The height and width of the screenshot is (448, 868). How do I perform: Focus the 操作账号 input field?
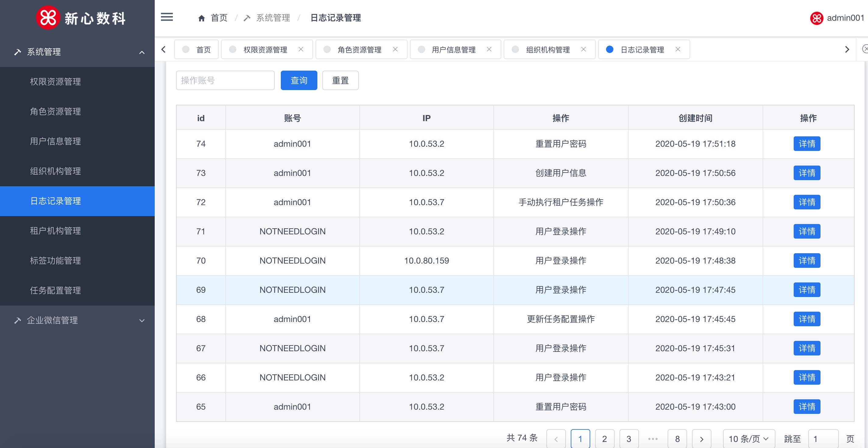(225, 81)
